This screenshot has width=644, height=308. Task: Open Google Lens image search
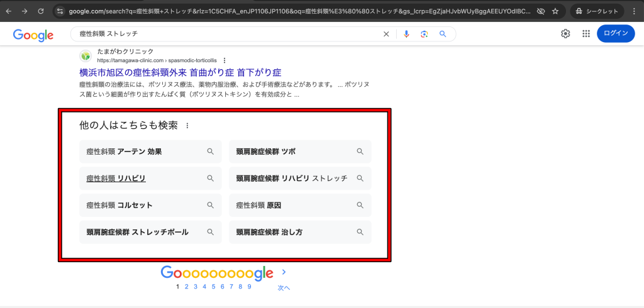[x=425, y=34]
